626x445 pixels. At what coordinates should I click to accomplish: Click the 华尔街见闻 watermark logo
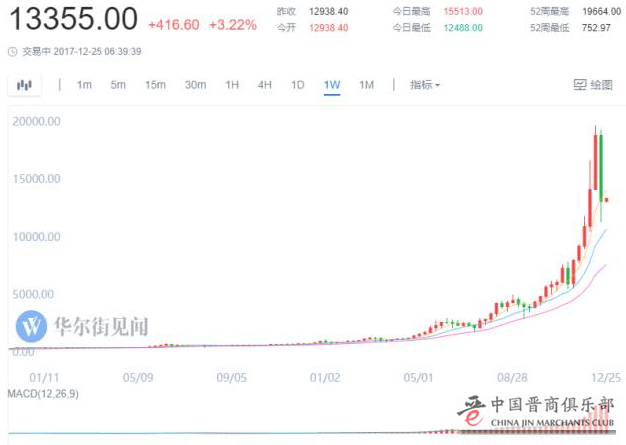tap(34, 326)
